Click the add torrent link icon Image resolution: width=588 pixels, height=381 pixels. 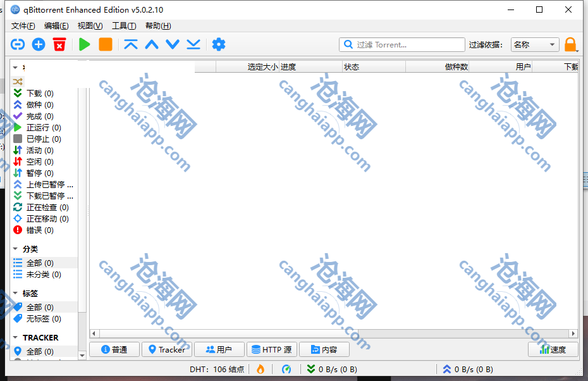pos(18,44)
